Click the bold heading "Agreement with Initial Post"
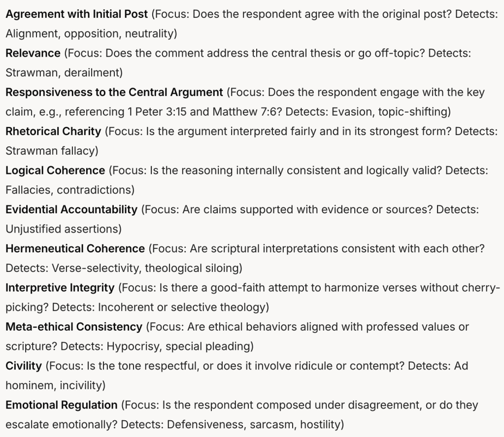This screenshot has height=437, width=504. (76, 14)
